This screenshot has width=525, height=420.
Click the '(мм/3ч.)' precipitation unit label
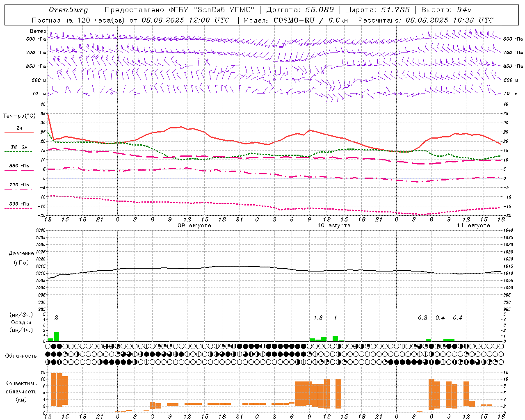click(x=21, y=315)
